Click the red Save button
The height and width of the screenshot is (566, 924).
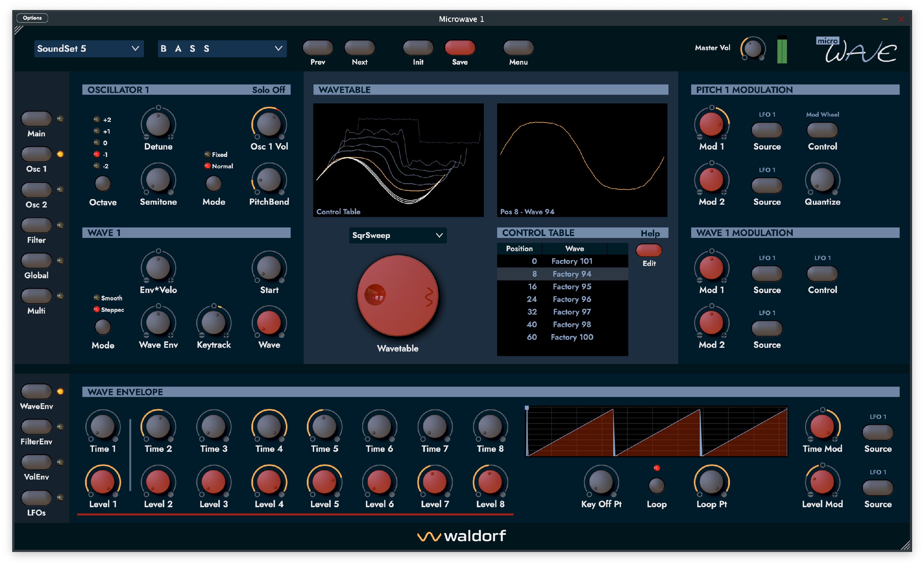tap(460, 48)
